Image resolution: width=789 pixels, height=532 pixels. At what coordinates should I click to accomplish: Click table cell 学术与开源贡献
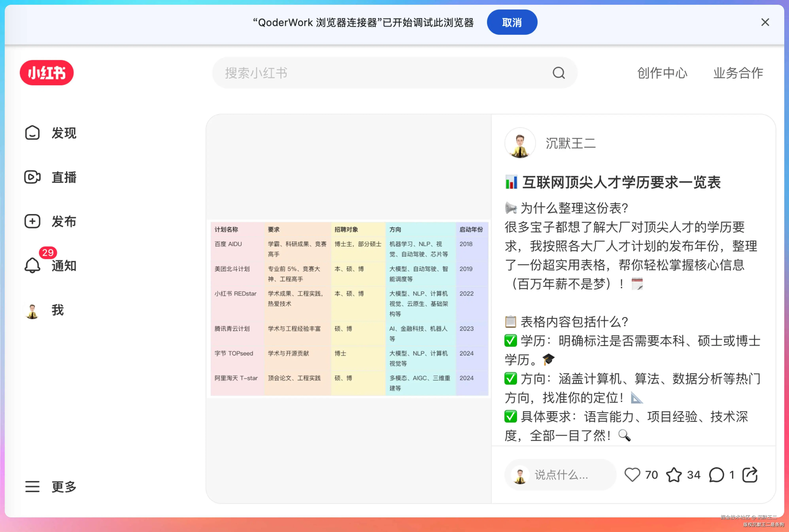[x=288, y=353]
